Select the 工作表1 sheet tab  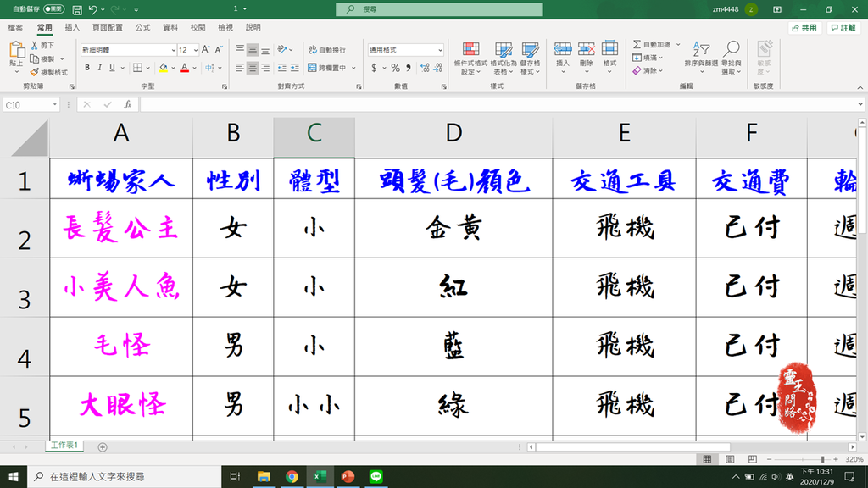click(x=64, y=446)
